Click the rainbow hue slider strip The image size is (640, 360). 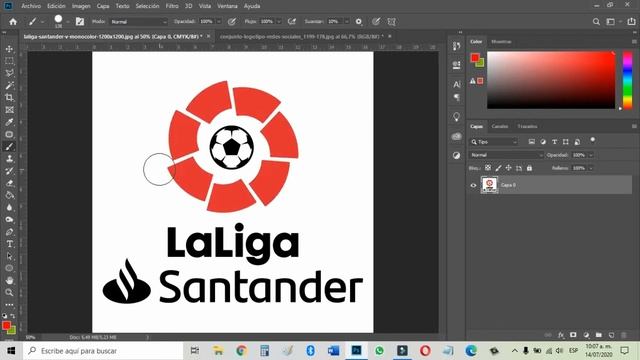tap(627, 80)
